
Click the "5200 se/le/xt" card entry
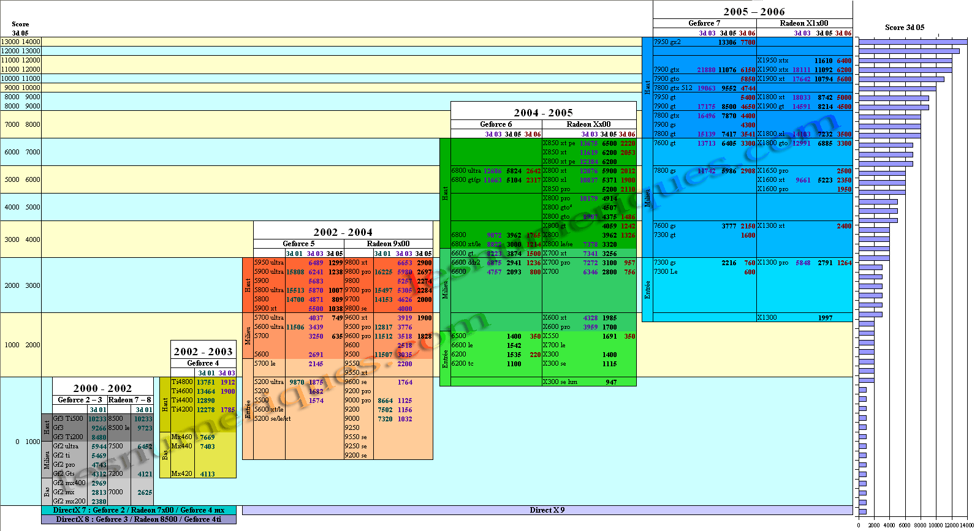(x=272, y=419)
